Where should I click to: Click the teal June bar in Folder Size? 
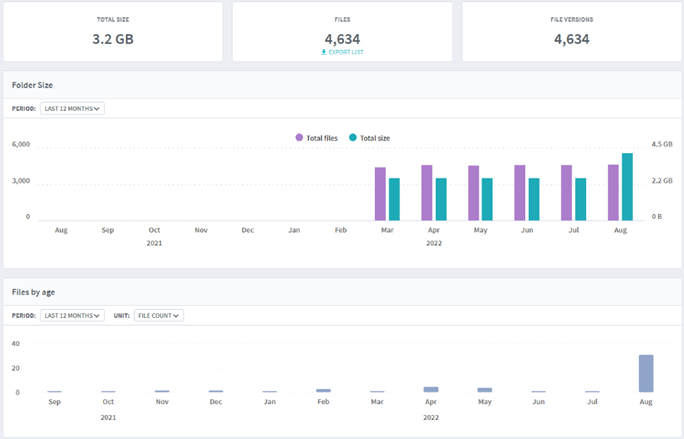tap(534, 199)
